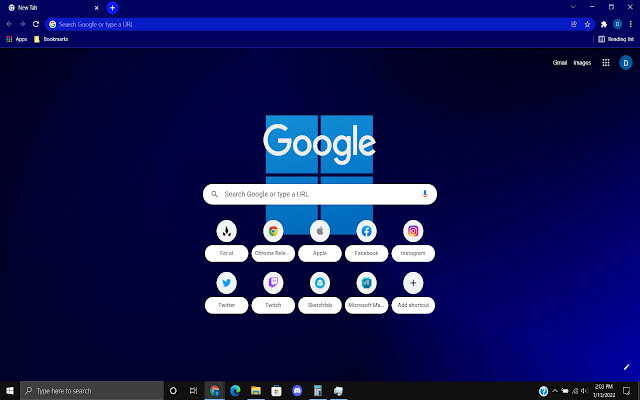Open the Microsoft Ma... shortcut
Screen dimensions: 640x400
[x=367, y=293]
